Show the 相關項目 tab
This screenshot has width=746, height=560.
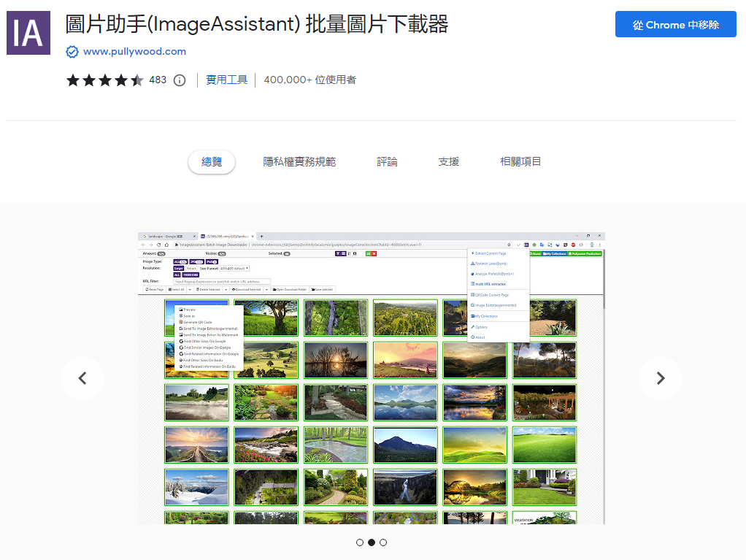tap(520, 162)
